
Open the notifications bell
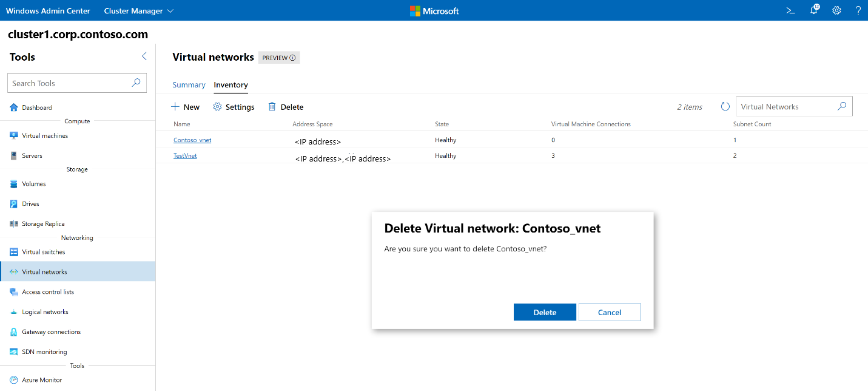(x=813, y=10)
